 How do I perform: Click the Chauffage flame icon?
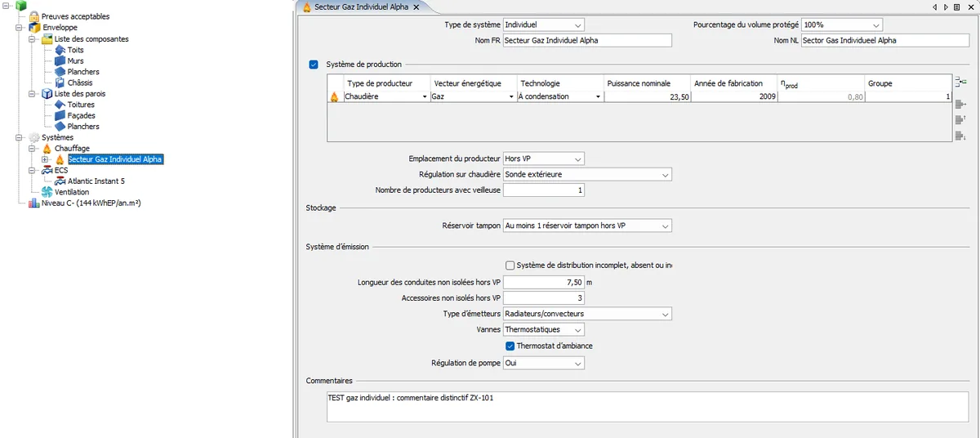click(x=47, y=149)
